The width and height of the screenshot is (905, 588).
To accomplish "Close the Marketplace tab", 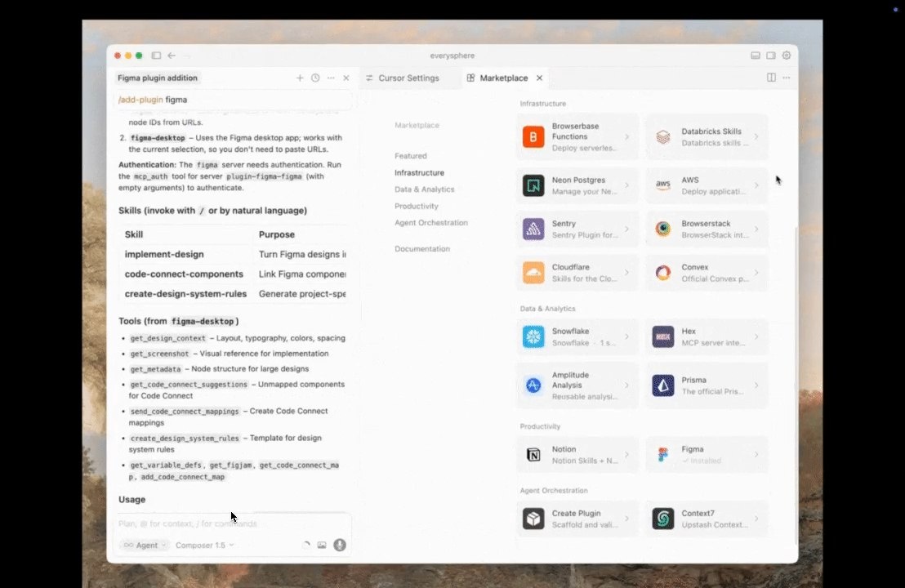I will [x=540, y=78].
